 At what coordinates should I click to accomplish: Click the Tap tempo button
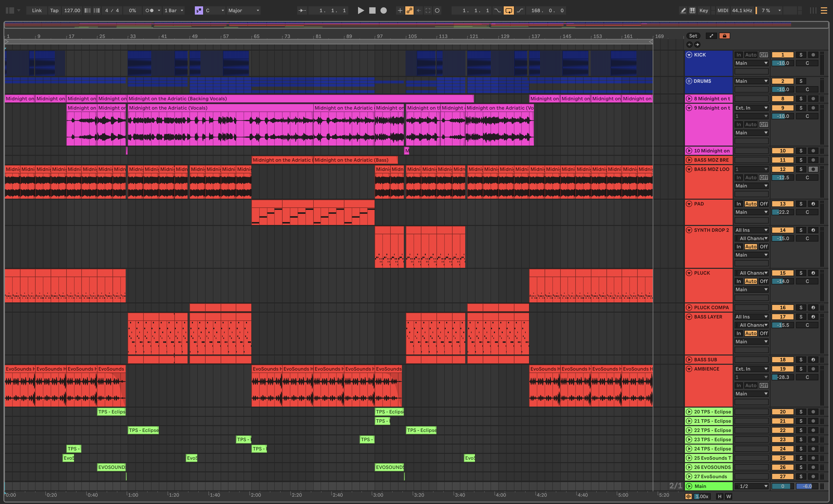click(54, 10)
